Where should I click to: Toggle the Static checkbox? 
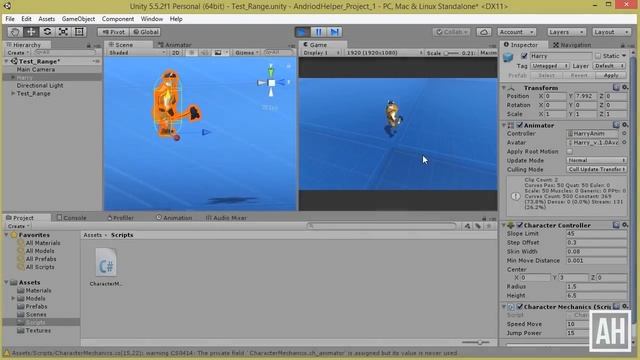point(598,56)
